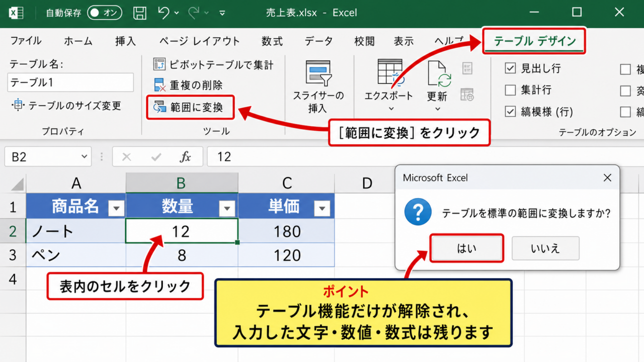The width and height of the screenshot is (644, 362).
Task: Select row 1 header
Action: click(13, 206)
